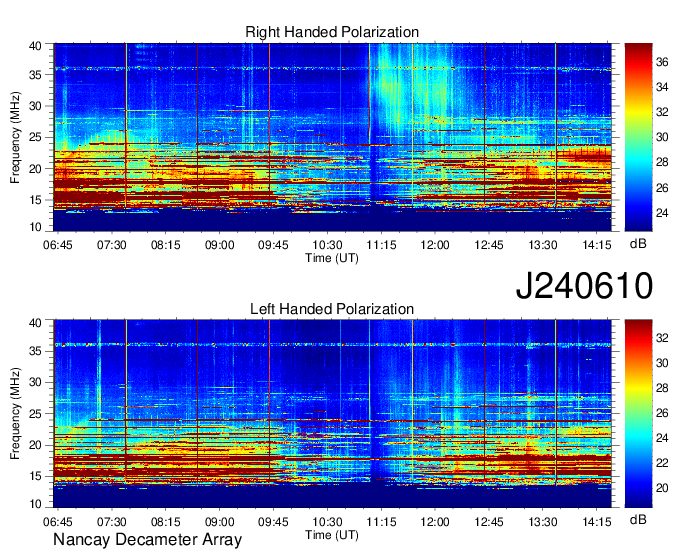Image resolution: width=680 pixels, height=552 pixels.
Task: Click the 10:30 time tick of the right-handed plot
Action: tap(327, 245)
